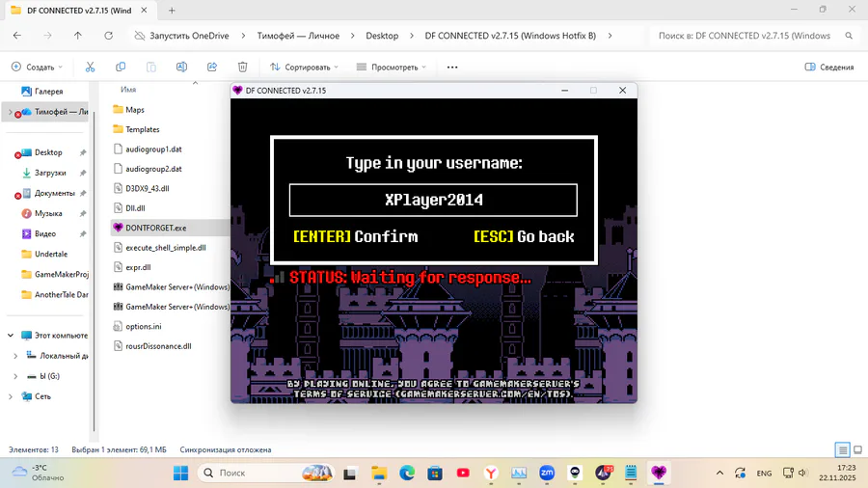Open Yandex Browser from the taskbar
Screen dimensions: 868x488
[x=491, y=474]
